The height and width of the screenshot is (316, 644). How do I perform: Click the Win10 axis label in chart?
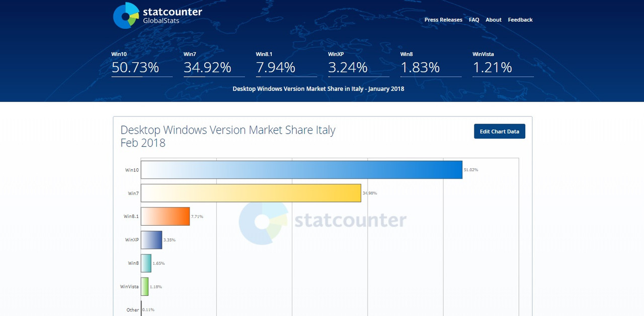coord(132,170)
